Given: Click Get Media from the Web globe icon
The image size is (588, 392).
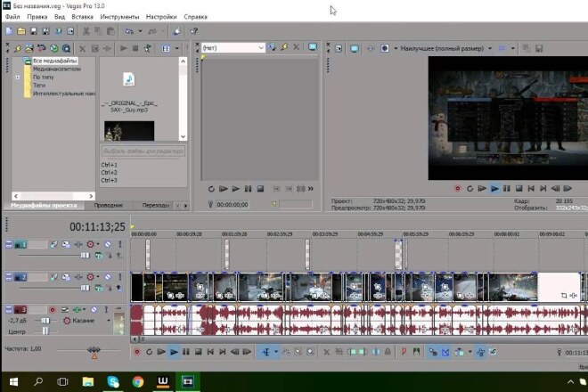Looking at the screenshot, I should (54, 48).
